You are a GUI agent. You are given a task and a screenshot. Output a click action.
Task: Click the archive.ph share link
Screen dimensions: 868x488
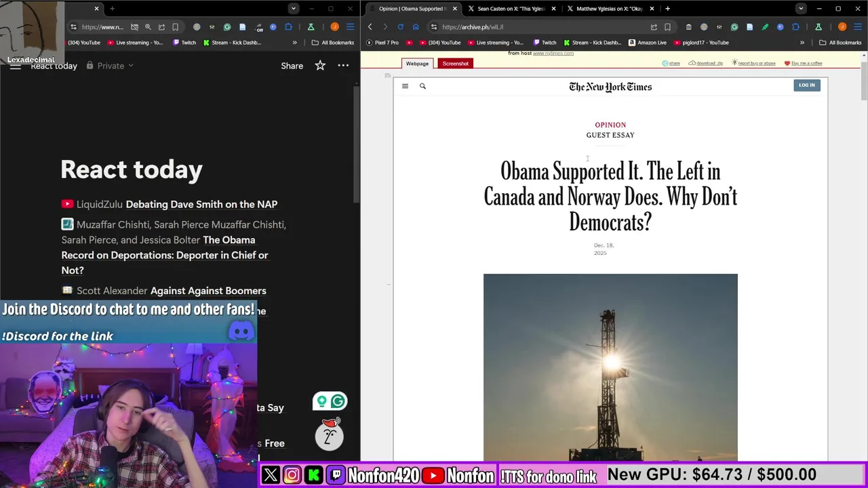click(671, 63)
